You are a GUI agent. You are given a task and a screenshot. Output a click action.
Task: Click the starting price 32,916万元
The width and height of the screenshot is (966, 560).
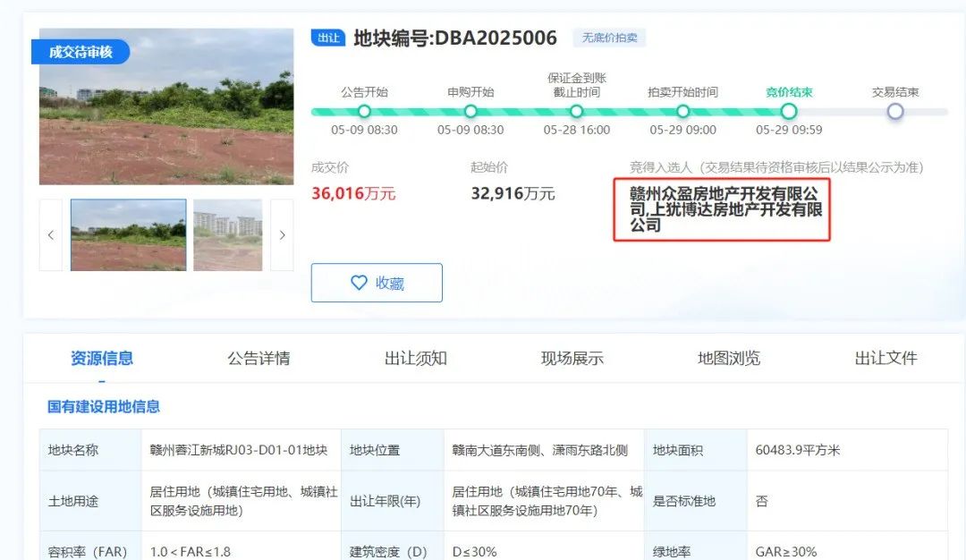(513, 193)
